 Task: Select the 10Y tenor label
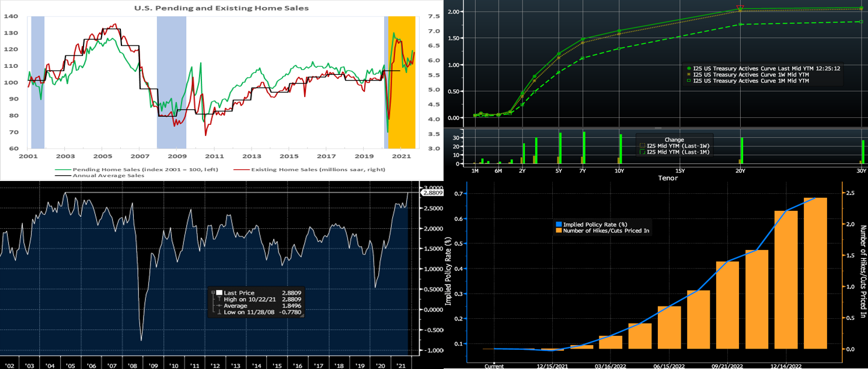pyautogui.click(x=620, y=170)
